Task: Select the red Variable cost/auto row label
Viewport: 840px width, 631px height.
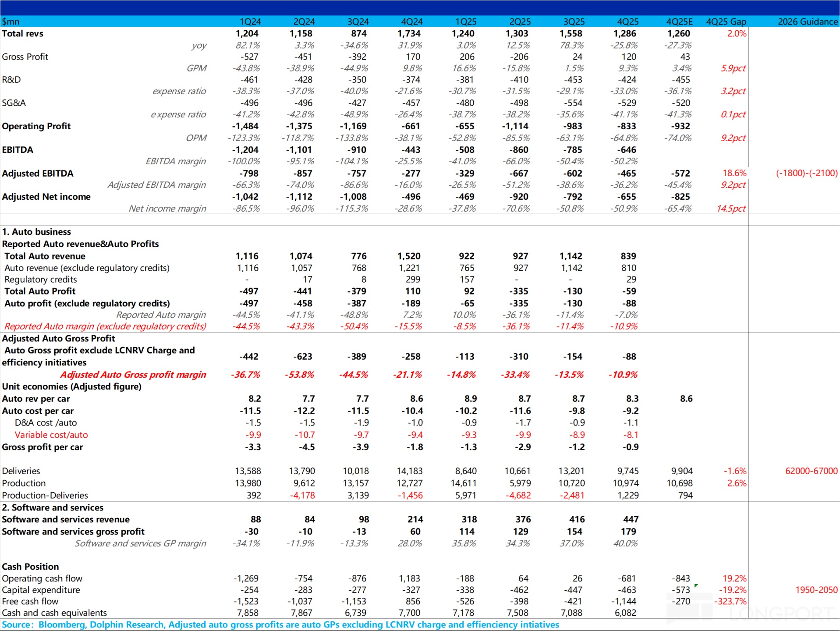Action: (x=51, y=435)
